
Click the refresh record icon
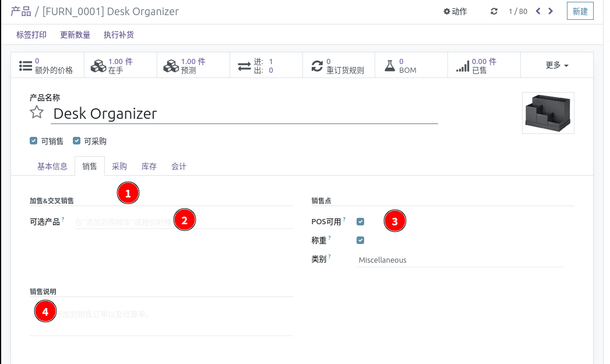pyautogui.click(x=493, y=11)
